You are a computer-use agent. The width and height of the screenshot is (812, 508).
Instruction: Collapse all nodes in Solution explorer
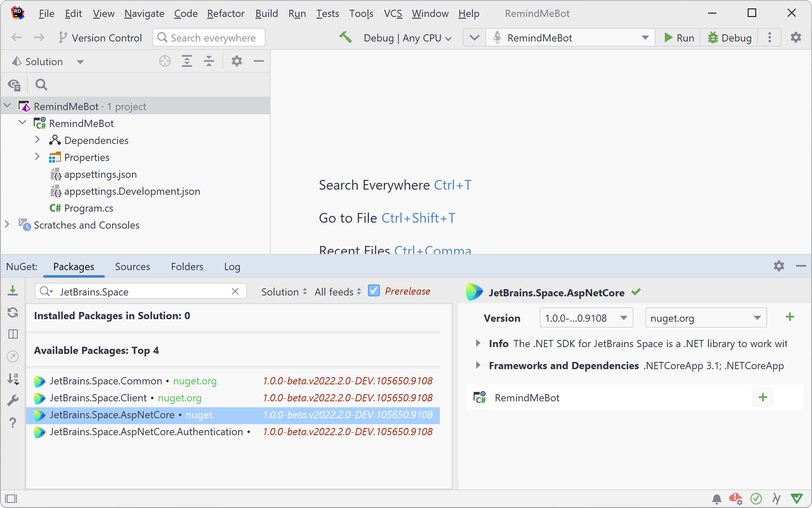point(209,61)
